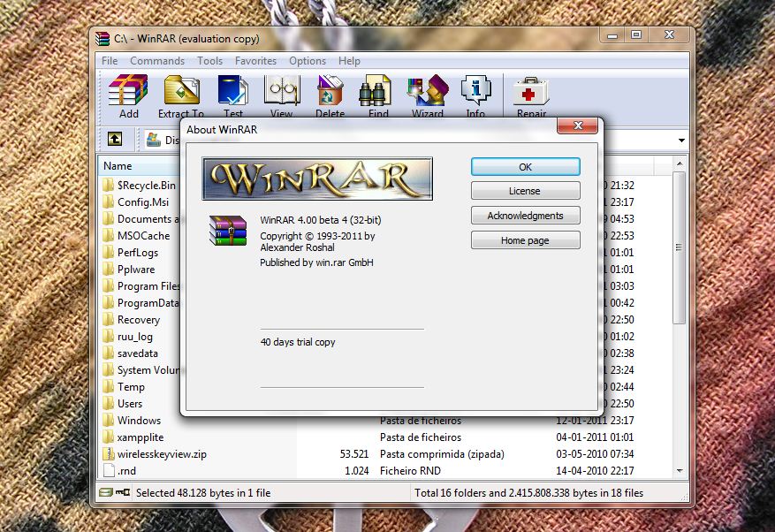Click the Repair first-aid icon
This screenshot has height=532, width=775.
(x=531, y=91)
